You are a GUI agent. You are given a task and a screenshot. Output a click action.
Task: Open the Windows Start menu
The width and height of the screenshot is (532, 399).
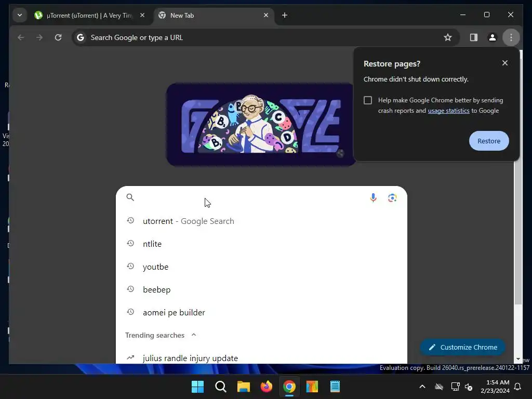point(197,387)
